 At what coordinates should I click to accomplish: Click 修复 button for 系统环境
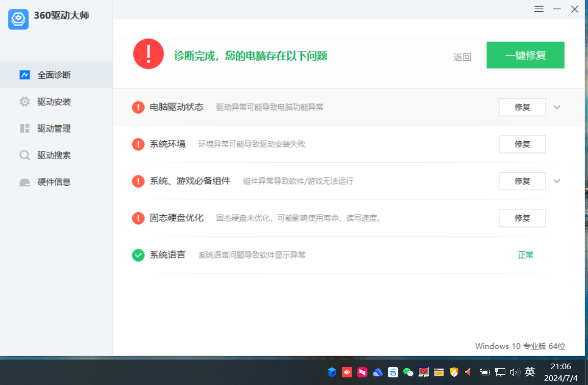pos(522,144)
